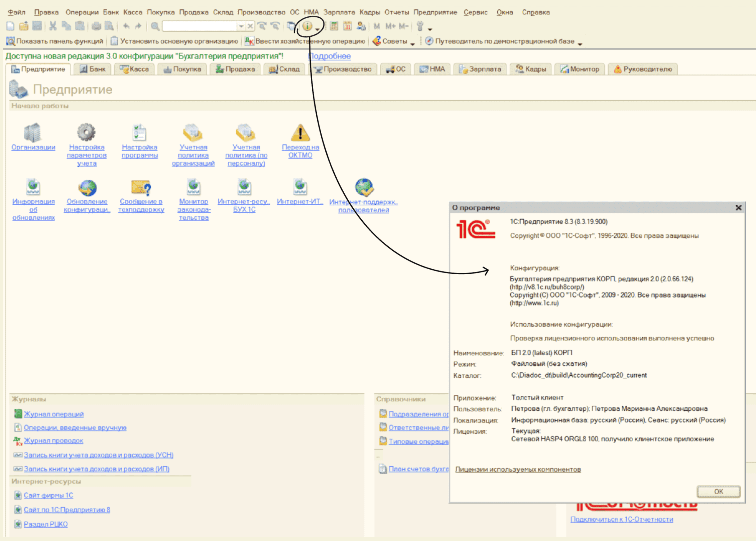Image resolution: width=756 pixels, height=541 pixels.
Task: Open Подключиться к 1С-Отчетности link
Action: point(622,519)
